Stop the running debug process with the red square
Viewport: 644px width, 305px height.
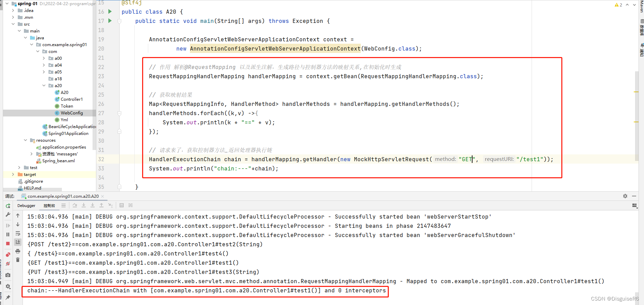tap(8, 244)
